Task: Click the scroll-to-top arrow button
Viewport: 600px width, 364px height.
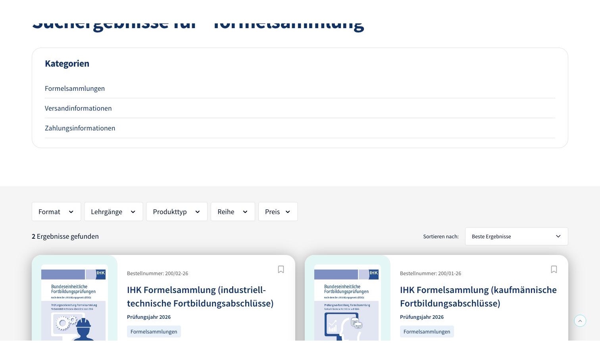Action: tap(580, 321)
